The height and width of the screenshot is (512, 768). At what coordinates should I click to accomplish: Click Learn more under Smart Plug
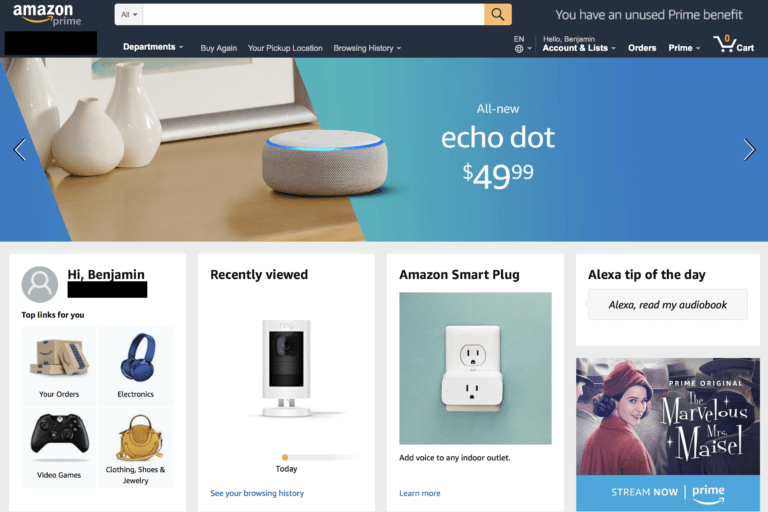pos(420,493)
